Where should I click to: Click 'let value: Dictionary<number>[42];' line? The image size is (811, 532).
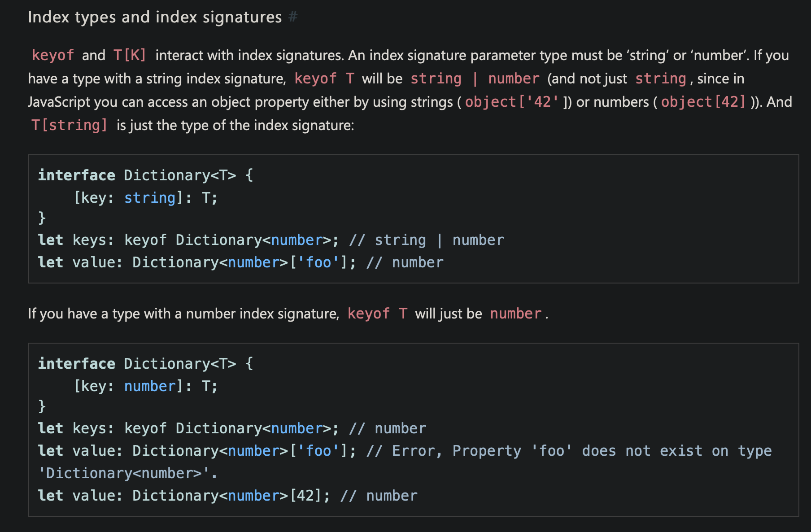tap(228, 496)
